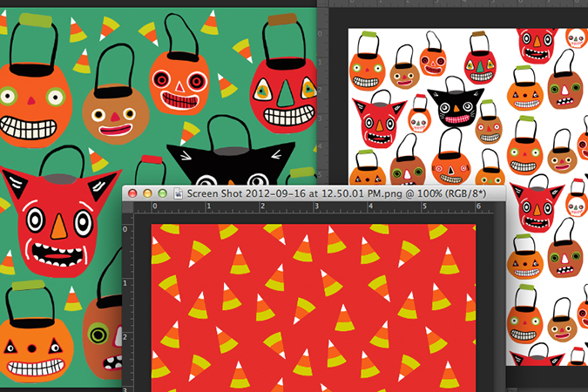Click the horizontal ruler of the Screen Shot window
This screenshot has height=392, width=588.
(x=314, y=207)
